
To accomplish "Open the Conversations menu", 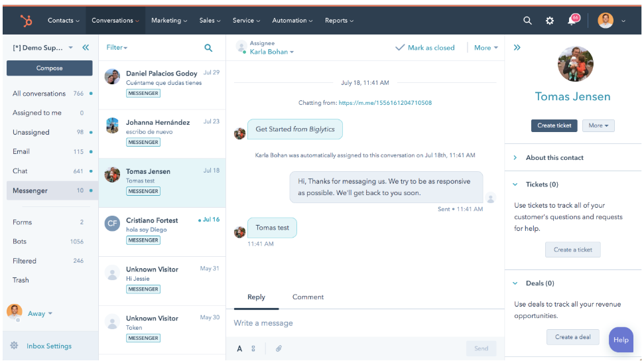I will [x=115, y=21].
